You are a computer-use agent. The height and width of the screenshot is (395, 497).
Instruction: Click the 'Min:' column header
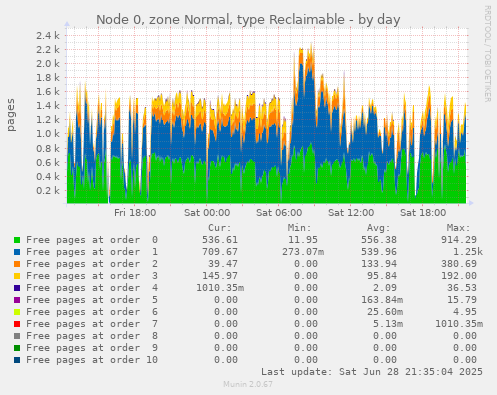click(x=299, y=228)
